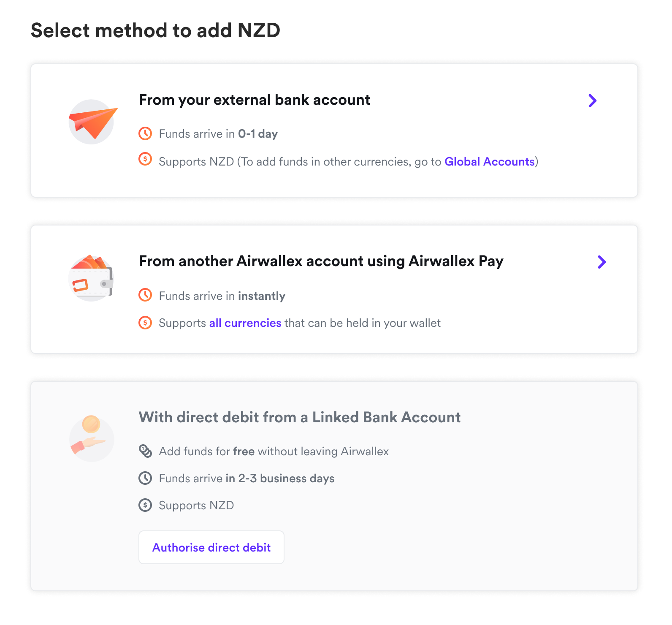Screen dimensions: 672x625
Task: Open Airwallex Pay option via chevron arrow
Action: point(602,262)
